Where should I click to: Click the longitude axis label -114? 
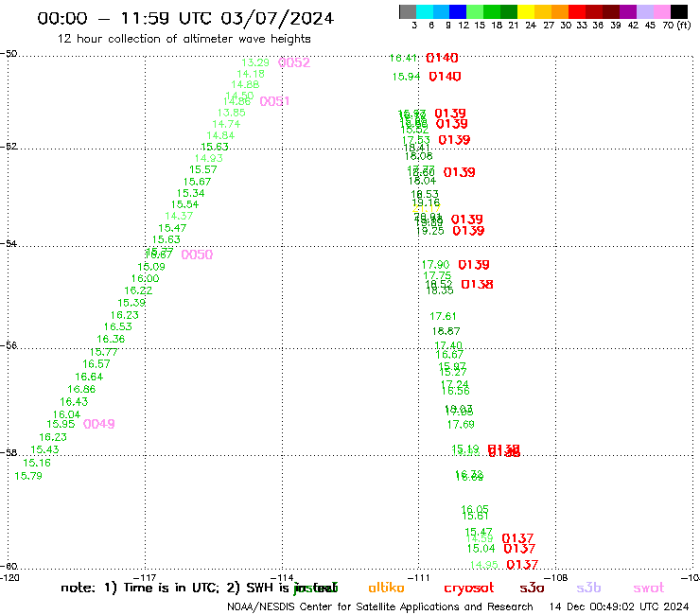pyautogui.click(x=282, y=578)
